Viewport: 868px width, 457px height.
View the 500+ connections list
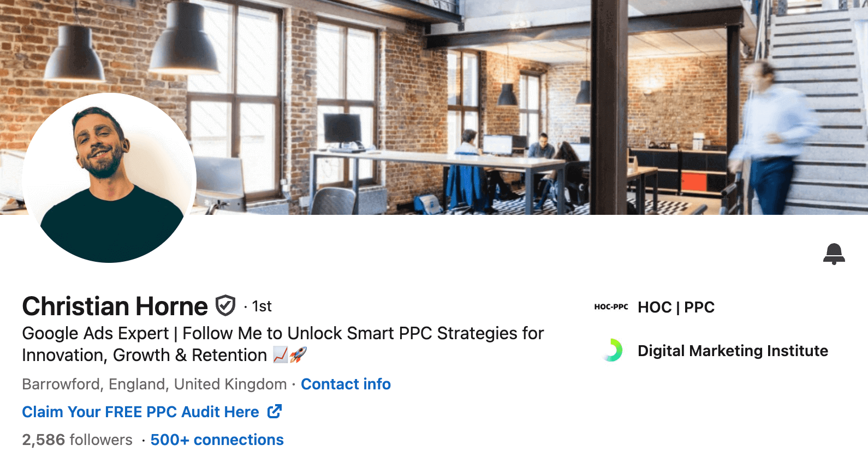pyautogui.click(x=217, y=440)
